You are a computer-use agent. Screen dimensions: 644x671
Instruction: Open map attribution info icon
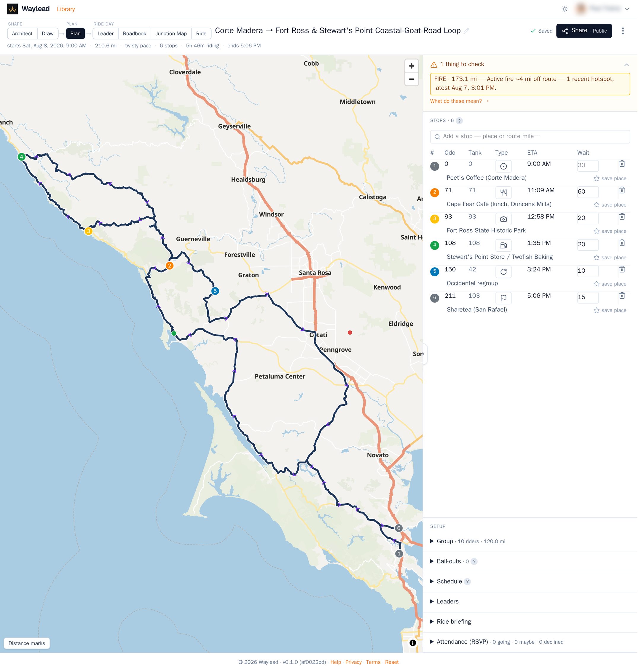click(x=413, y=643)
